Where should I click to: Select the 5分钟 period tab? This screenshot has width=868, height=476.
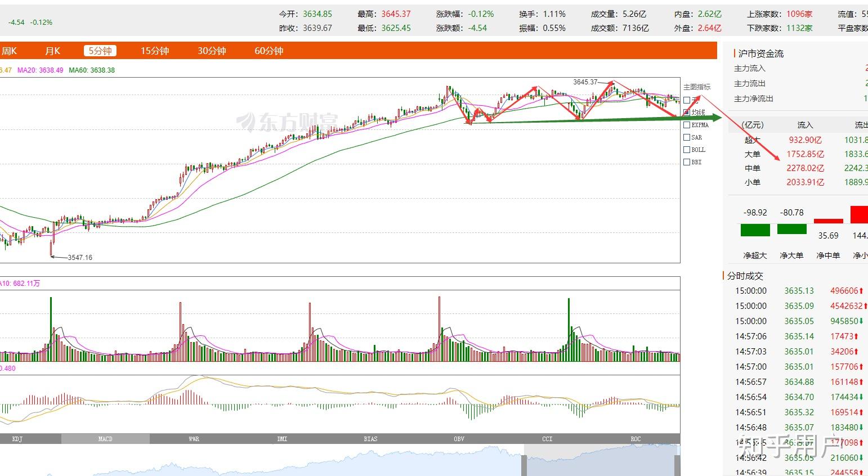100,51
